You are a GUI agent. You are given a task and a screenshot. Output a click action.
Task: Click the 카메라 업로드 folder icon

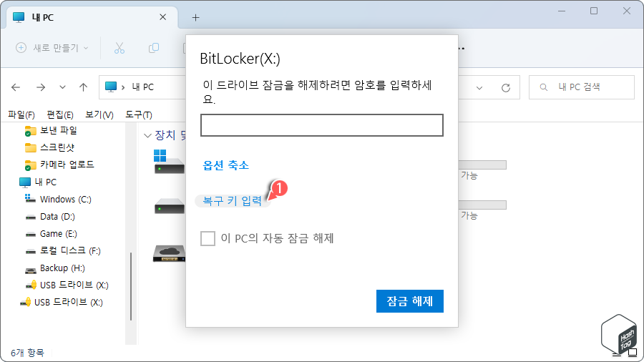click(x=30, y=165)
